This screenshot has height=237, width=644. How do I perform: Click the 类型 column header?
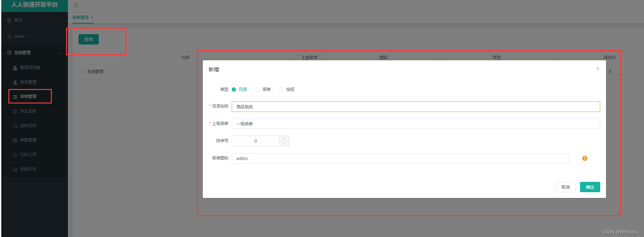tap(497, 57)
